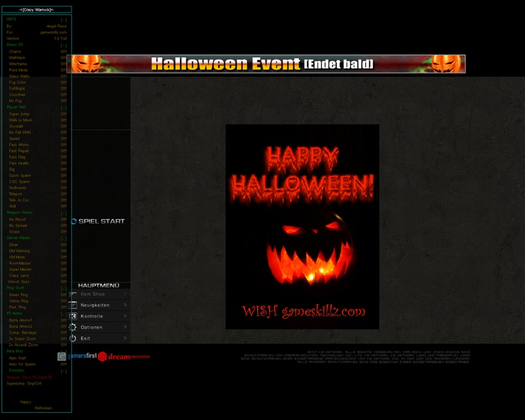Click SPIEL START
The width and height of the screenshot is (525, 420).
pyautogui.click(x=102, y=221)
